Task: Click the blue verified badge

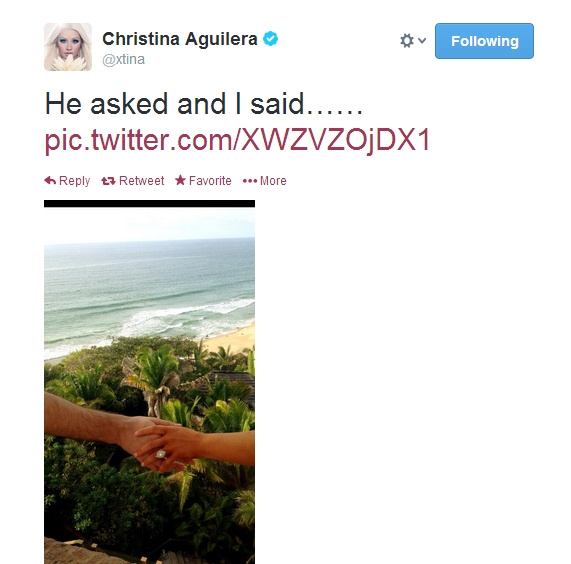Action: coord(271,39)
